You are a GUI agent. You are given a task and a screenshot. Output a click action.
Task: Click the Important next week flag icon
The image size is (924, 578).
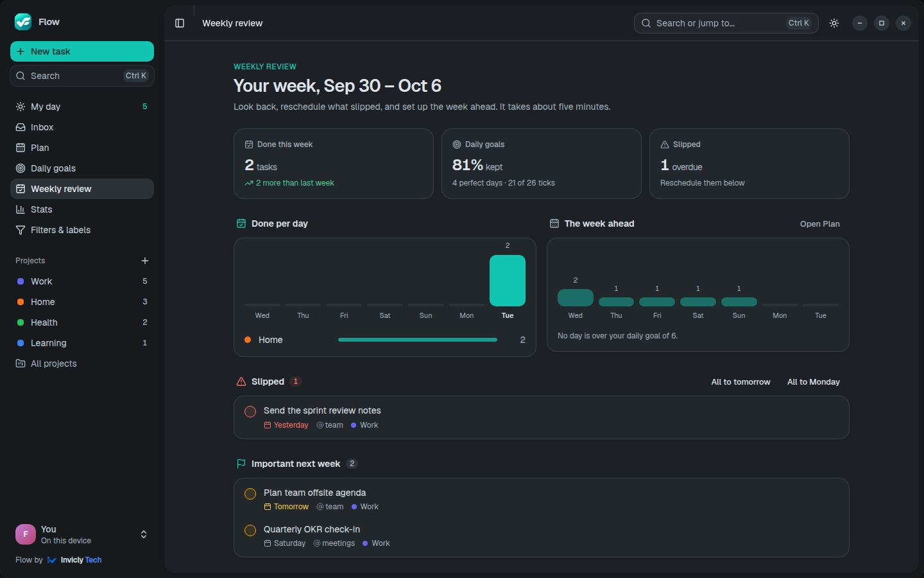click(x=241, y=464)
